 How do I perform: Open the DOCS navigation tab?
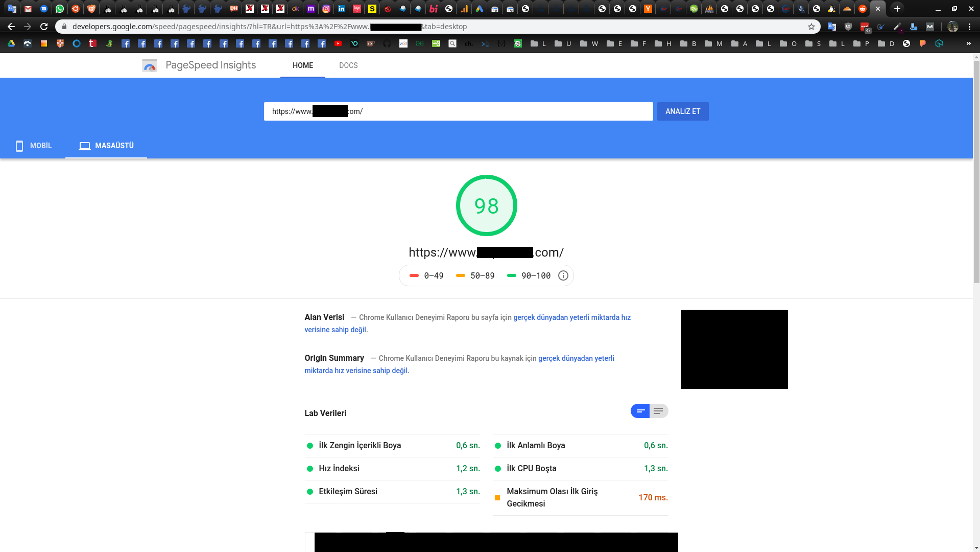pos(348,65)
